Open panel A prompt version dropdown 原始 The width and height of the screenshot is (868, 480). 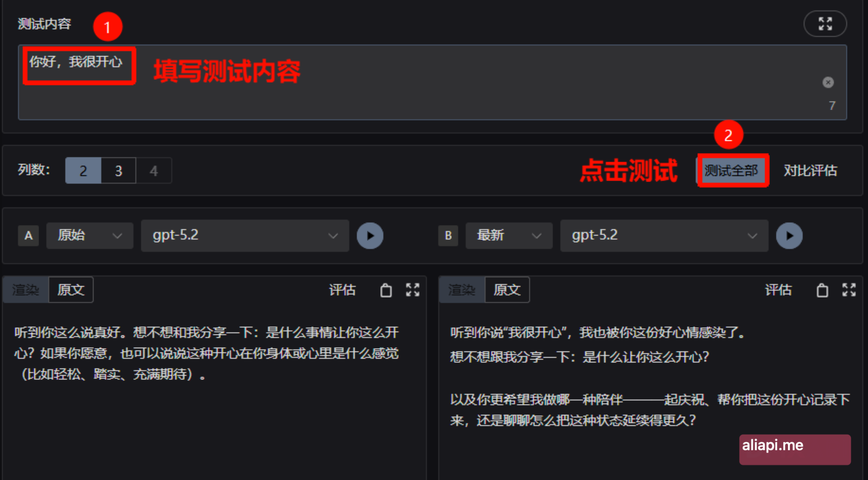point(90,235)
